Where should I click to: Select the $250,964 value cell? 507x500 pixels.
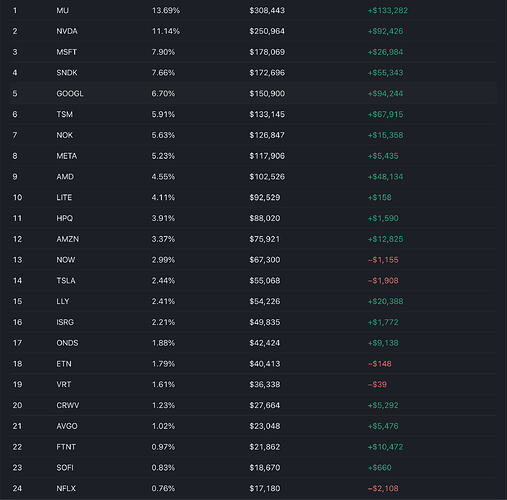pyautogui.click(x=267, y=31)
